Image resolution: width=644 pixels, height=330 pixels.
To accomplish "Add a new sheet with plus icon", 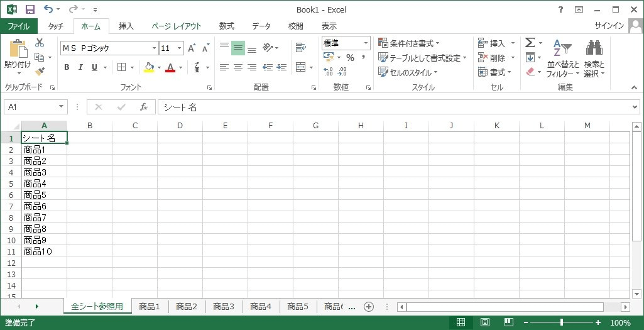I will [369, 307].
